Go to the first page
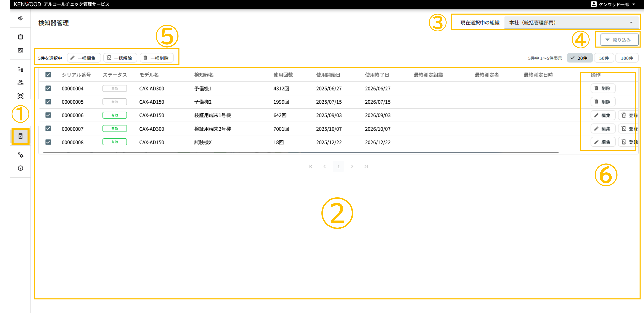644x313 pixels. 310,167
